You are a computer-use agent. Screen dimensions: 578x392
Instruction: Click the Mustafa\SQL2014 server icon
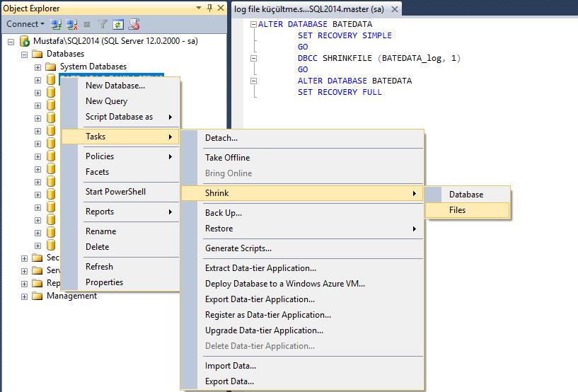[25, 41]
